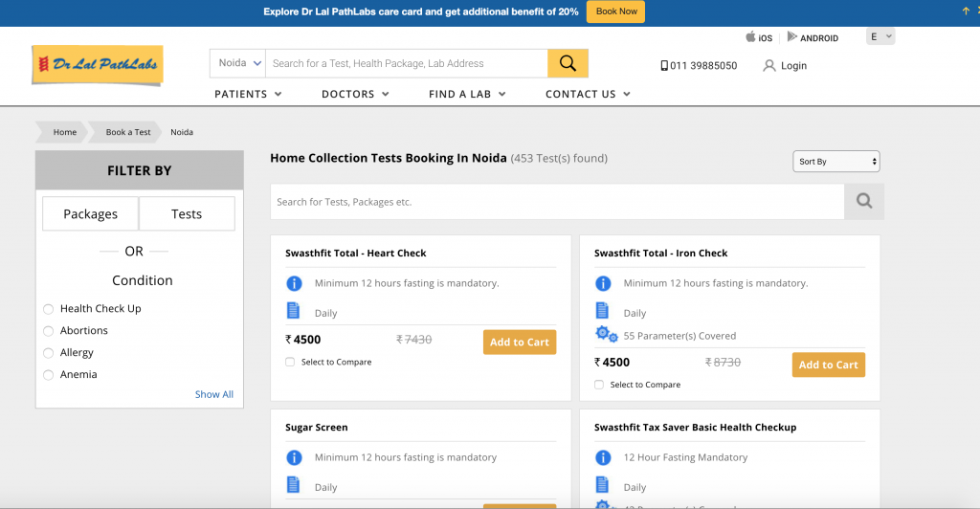The height and width of the screenshot is (509, 980).
Task: Click the header search field for tests
Action: pyautogui.click(x=406, y=63)
